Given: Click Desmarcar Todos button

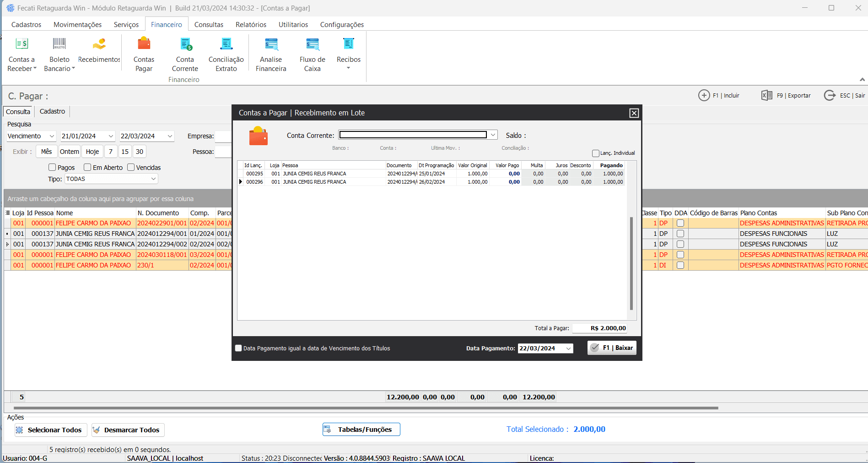Looking at the screenshot, I should [x=128, y=430].
